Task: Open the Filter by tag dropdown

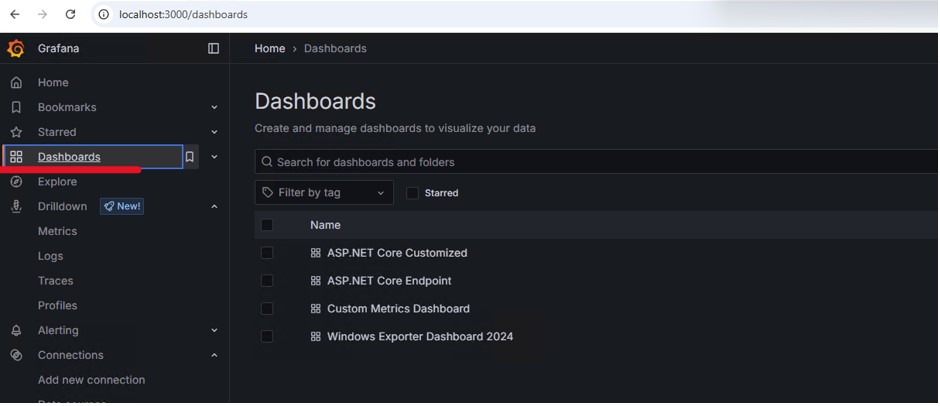Action: [x=324, y=193]
